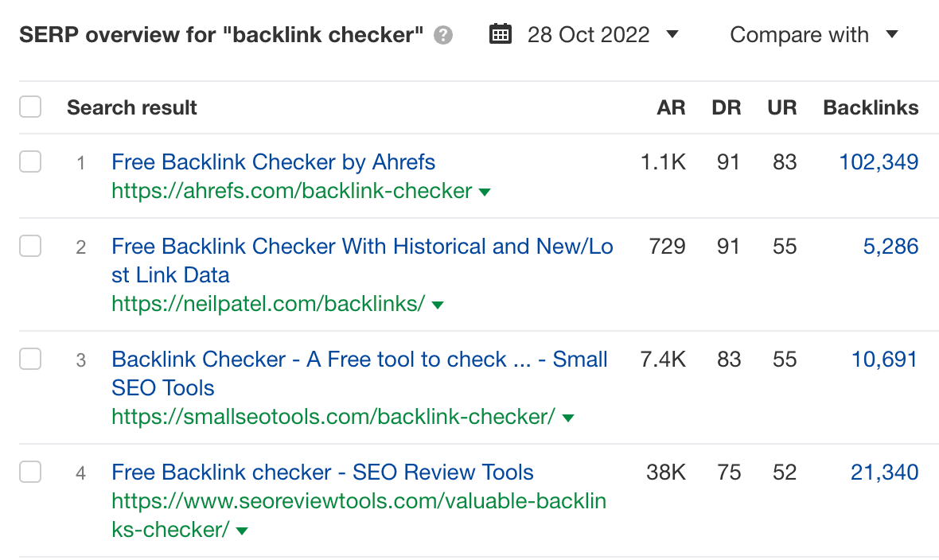Check the Small SEO Tools result row
939x560 pixels.
(29, 359)
